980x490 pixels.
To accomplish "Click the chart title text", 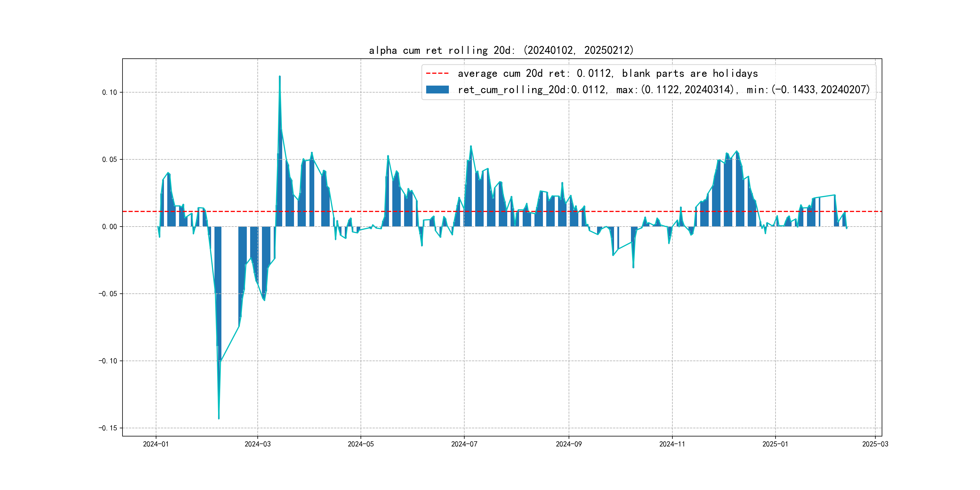I will coord(501,50).
